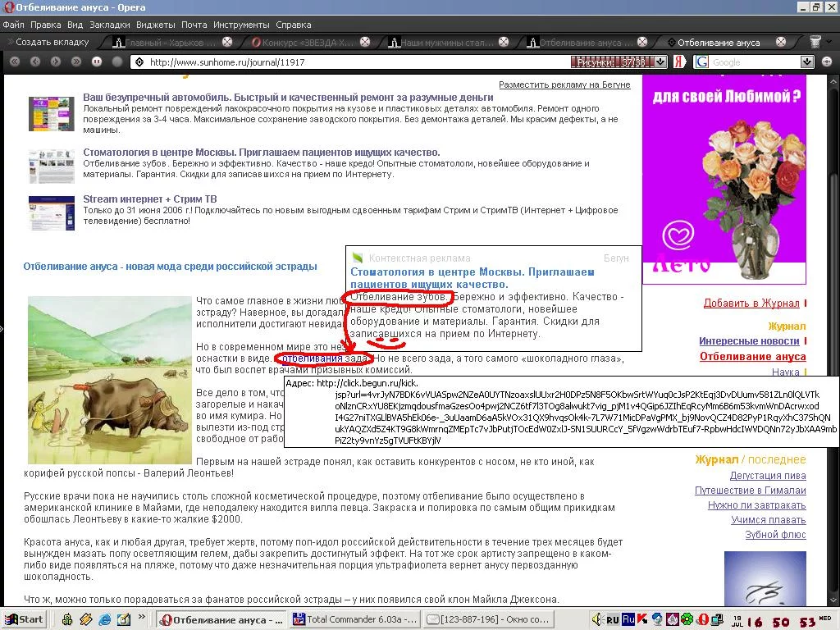Open the Справка menu
Screen dimensions: 840x630
point(294,25)
